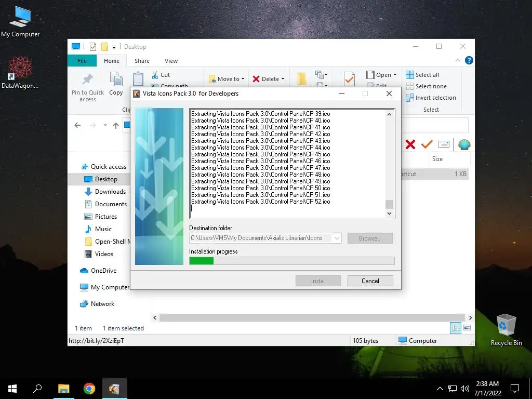Open the DataWagon desktop shortcut

click(x=20, y=72)
